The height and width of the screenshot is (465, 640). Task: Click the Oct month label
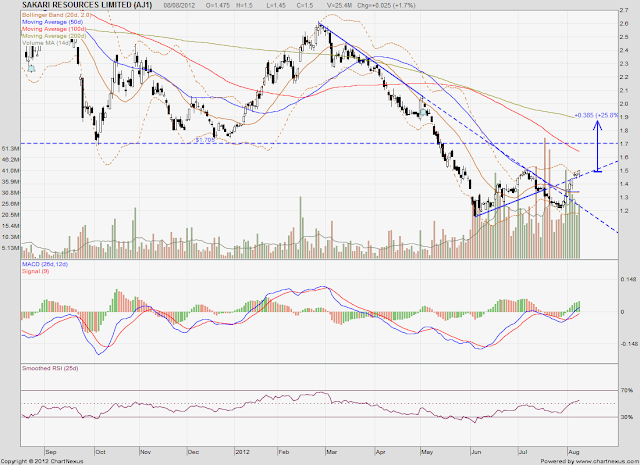pos(100,452)
